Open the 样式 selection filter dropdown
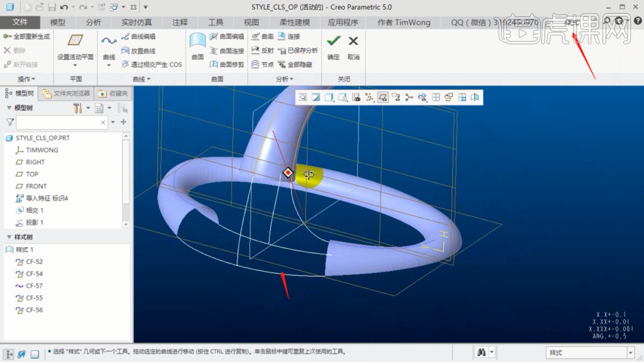This screenshot has height=362, width=644. [630, 352]
